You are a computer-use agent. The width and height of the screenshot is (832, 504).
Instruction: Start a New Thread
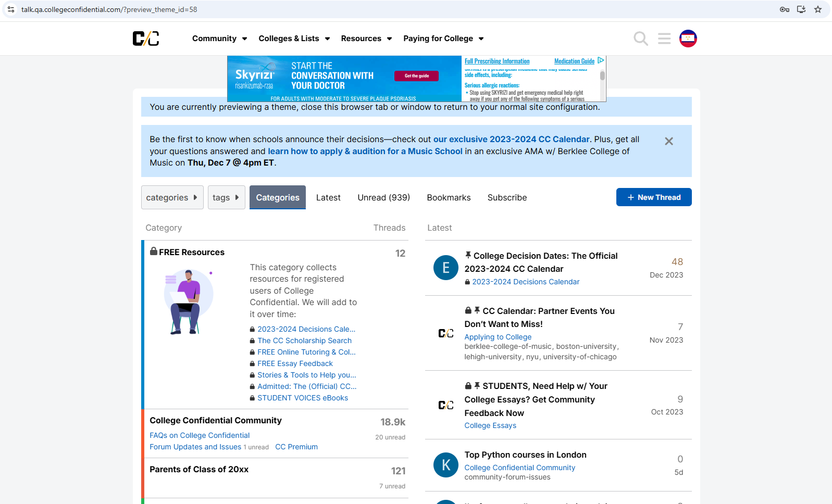point(654,197)
